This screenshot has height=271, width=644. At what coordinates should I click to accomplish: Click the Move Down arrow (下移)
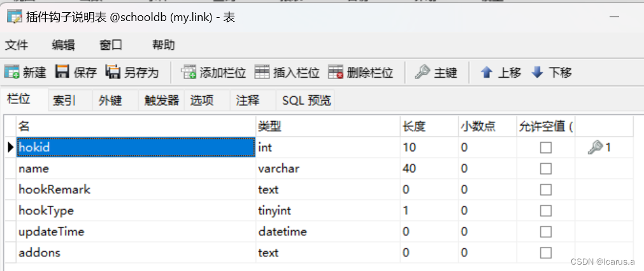537,73
